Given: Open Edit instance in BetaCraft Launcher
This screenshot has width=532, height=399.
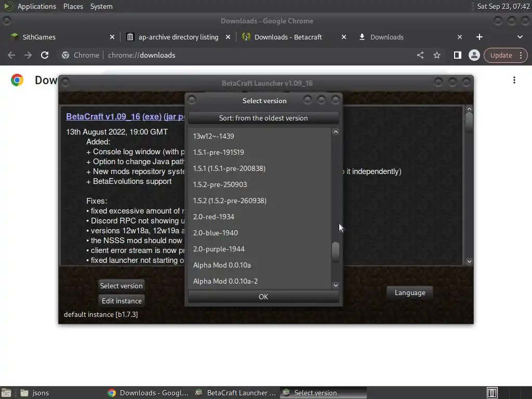Looking at the screenshot, I should tap(122, 301).
